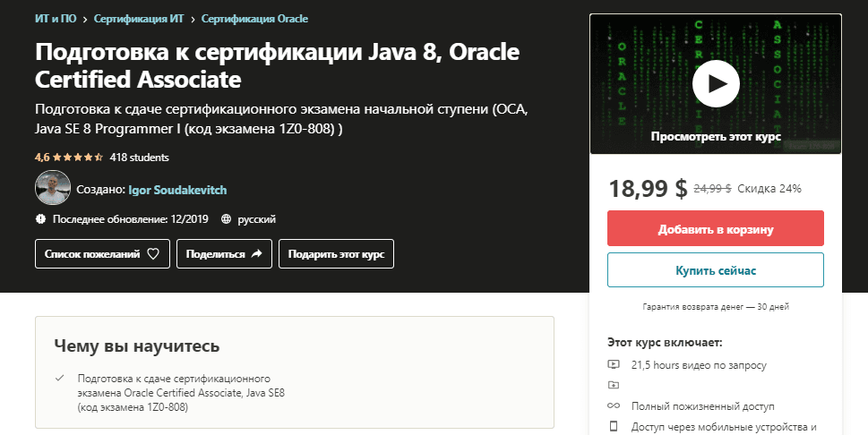Click Доступ через мобильные устройства и text
The width and height of the screenshot is (868, 435).
point(724,427)
